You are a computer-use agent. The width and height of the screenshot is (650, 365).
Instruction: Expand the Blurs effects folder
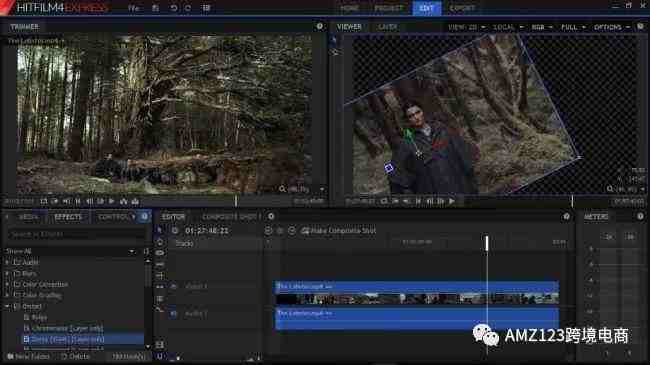pos(7,274)
